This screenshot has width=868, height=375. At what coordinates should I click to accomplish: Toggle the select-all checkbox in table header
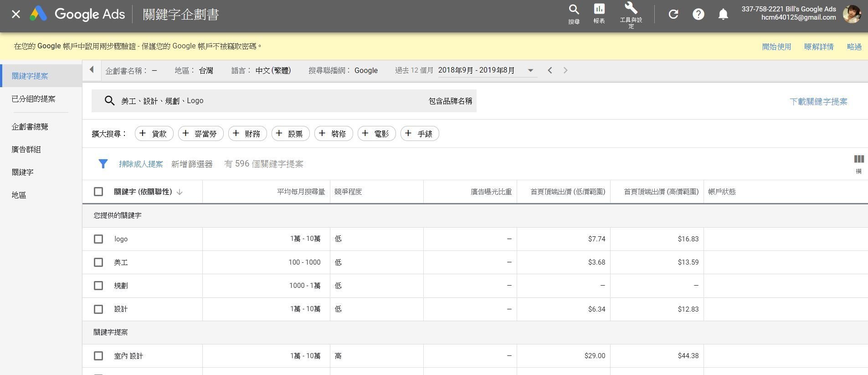click(x=98, y=192)
